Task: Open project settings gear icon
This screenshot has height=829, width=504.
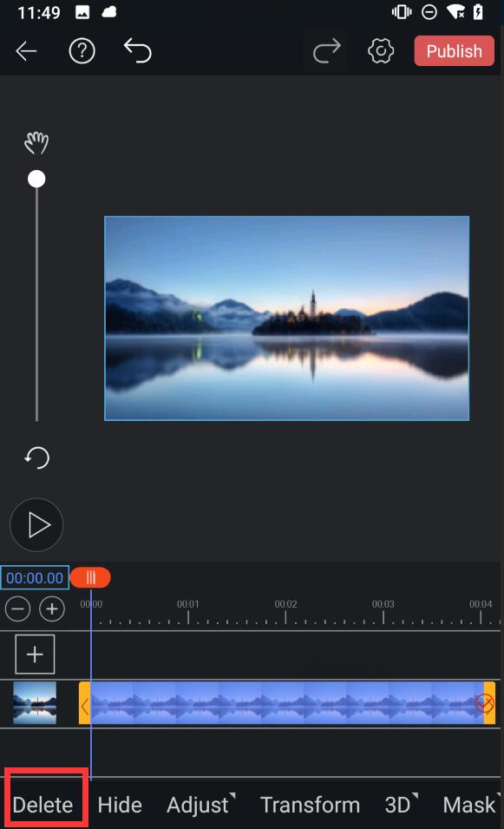Action: pos(381,51)
